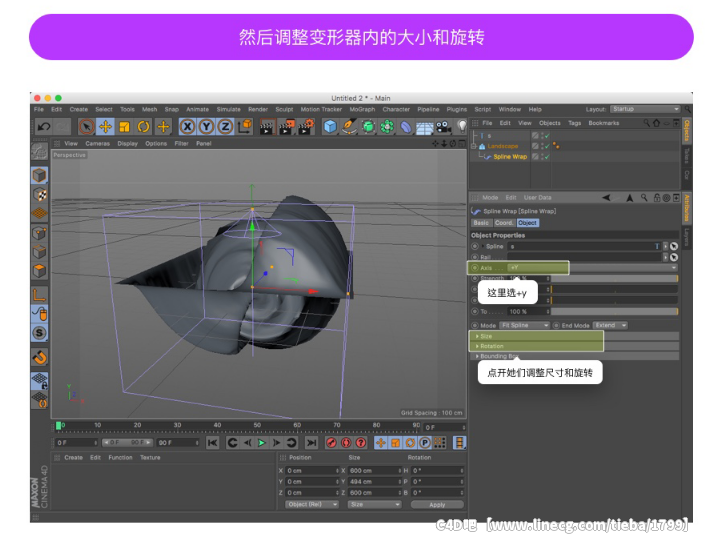Activate the Rotate tool in top toolbar
The height and width of the screenshot is (544, 722).
[144, 126]
